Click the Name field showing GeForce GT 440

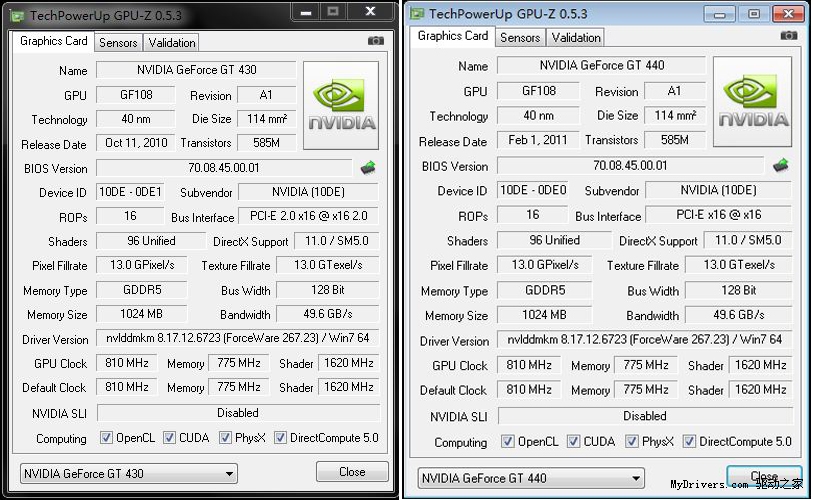pos(601,65)
